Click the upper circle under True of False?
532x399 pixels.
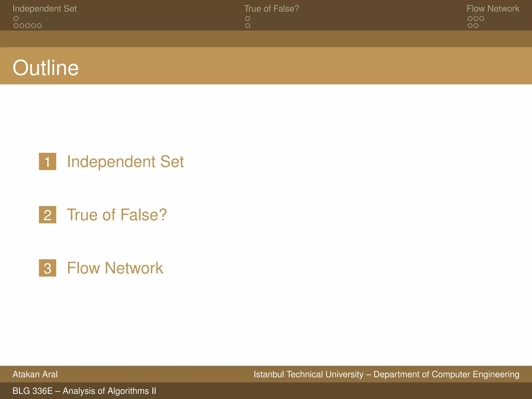coord(248,19)
